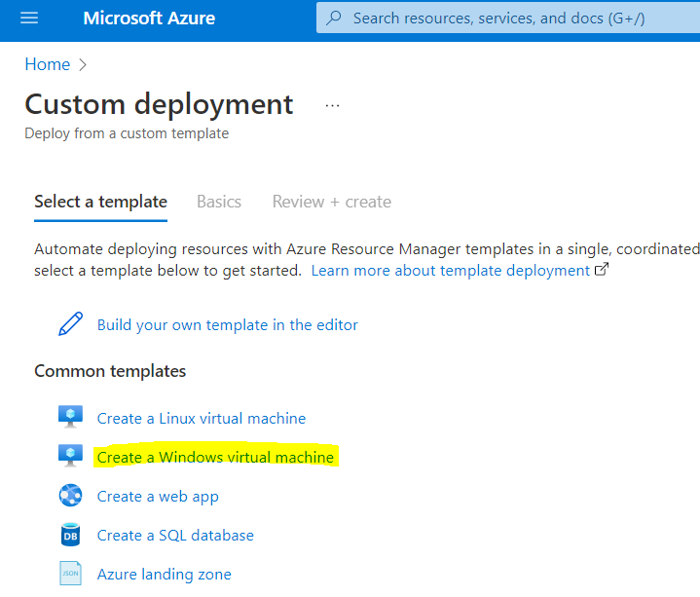Click the Windows virtual machine icon

pos(71,457)
